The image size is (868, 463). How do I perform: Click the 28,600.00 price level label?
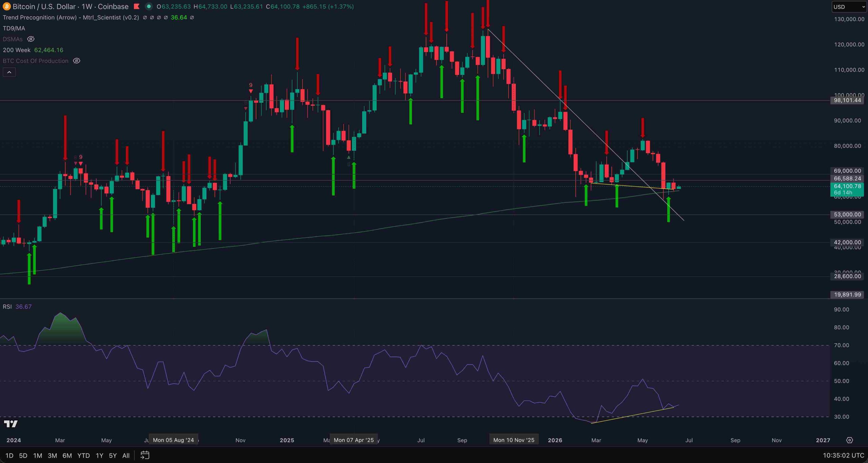click(847, 276)
